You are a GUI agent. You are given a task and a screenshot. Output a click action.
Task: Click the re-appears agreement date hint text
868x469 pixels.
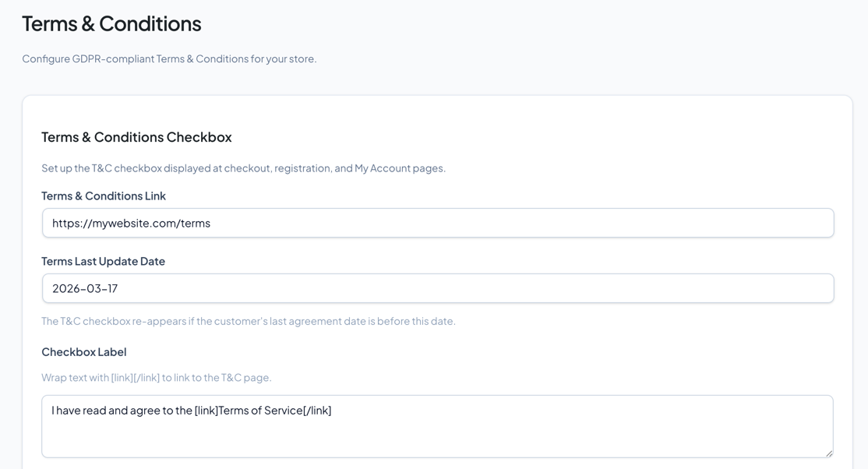click(249, 320)
